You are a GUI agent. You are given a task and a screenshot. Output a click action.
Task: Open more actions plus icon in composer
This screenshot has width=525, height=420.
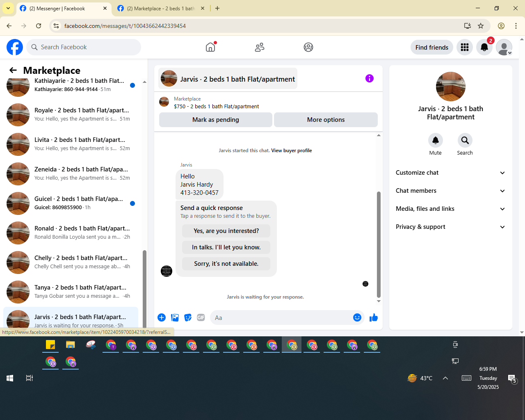(162, 317)
